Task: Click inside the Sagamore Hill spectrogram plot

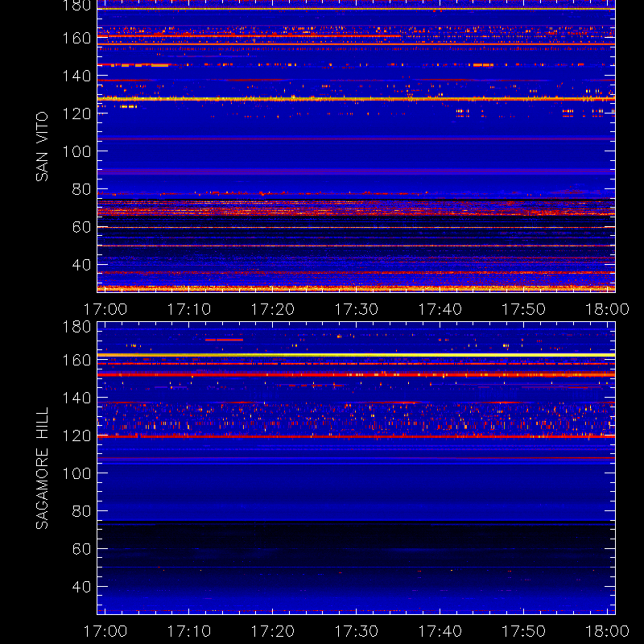Action: 356,469
